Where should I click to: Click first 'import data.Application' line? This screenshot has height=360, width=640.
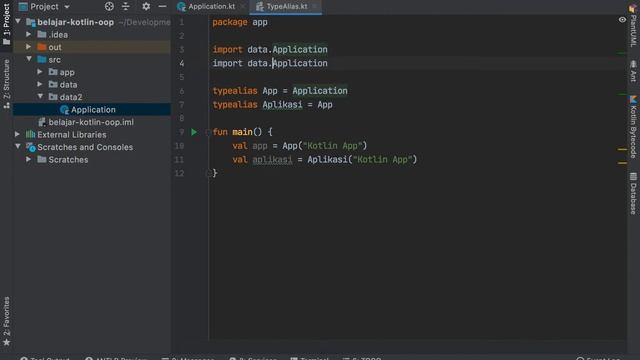tap(270, 49)
